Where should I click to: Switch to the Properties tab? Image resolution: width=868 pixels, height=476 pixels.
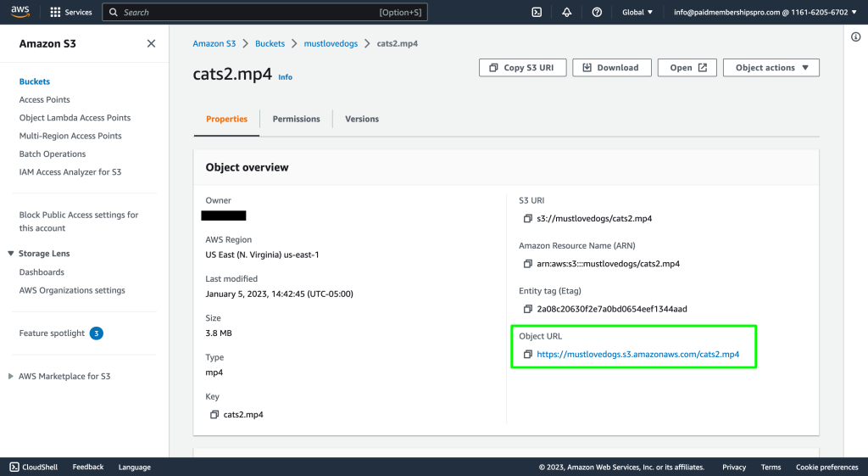(226, 119)
